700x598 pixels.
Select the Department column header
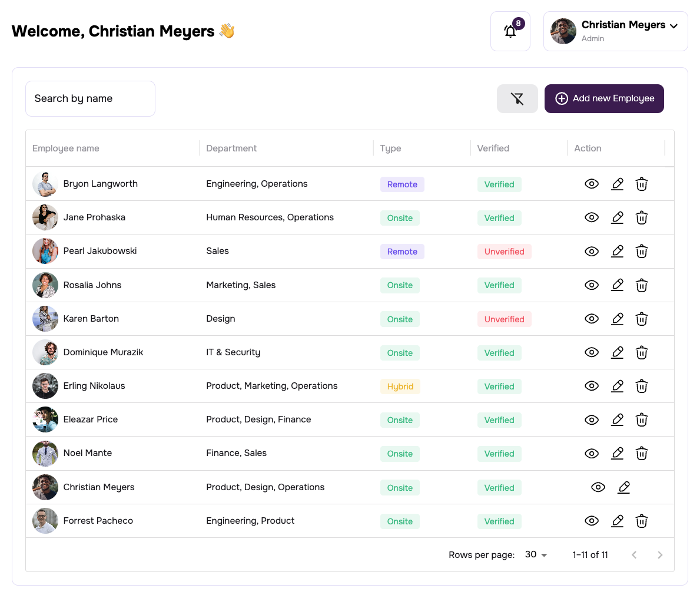pos(231,148)
